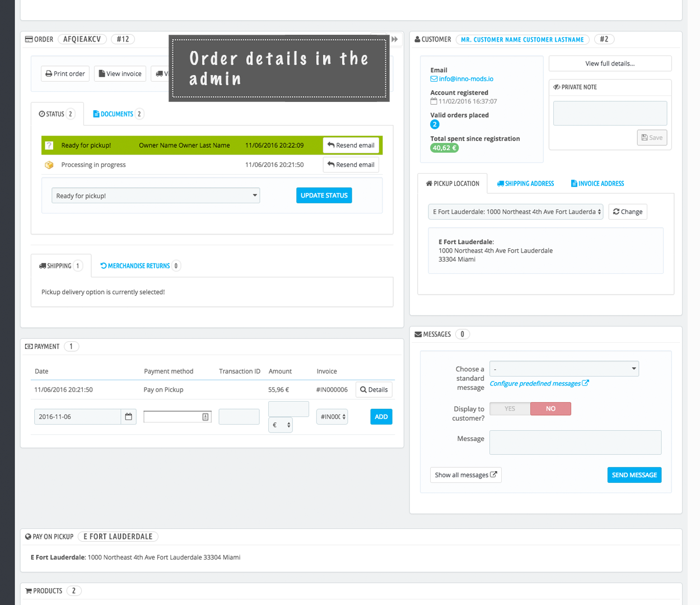The image size is (700, 605).
Task: Set Display to customer to NO
Action: [x=550, y=409]
